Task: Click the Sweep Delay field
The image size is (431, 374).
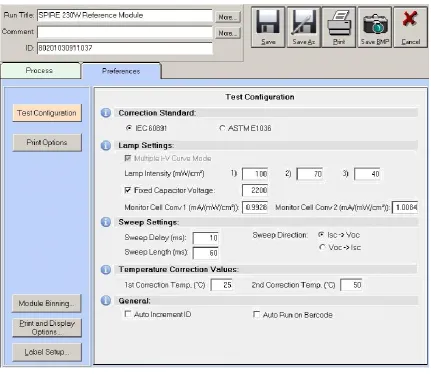Action: [x=206, y=238]
